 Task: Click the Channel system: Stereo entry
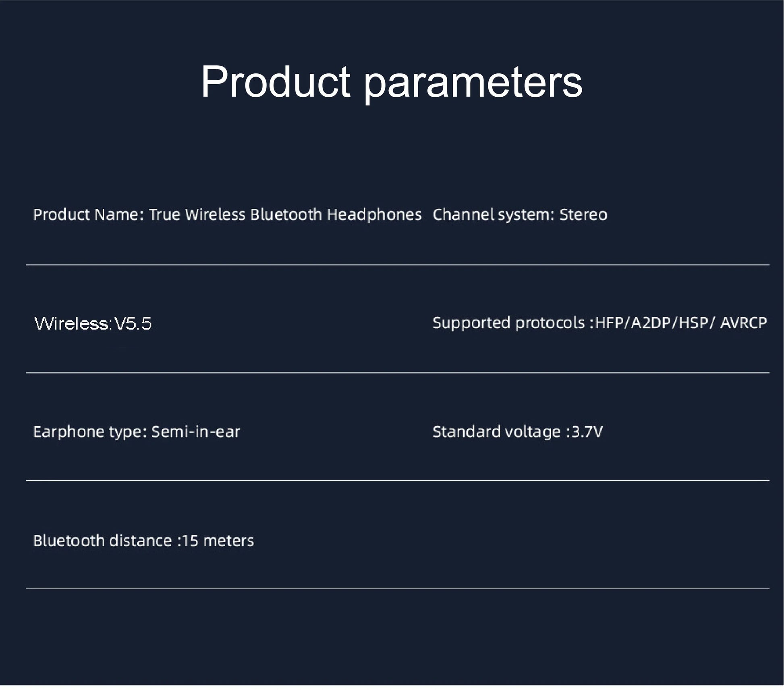(x=520, y=215)
